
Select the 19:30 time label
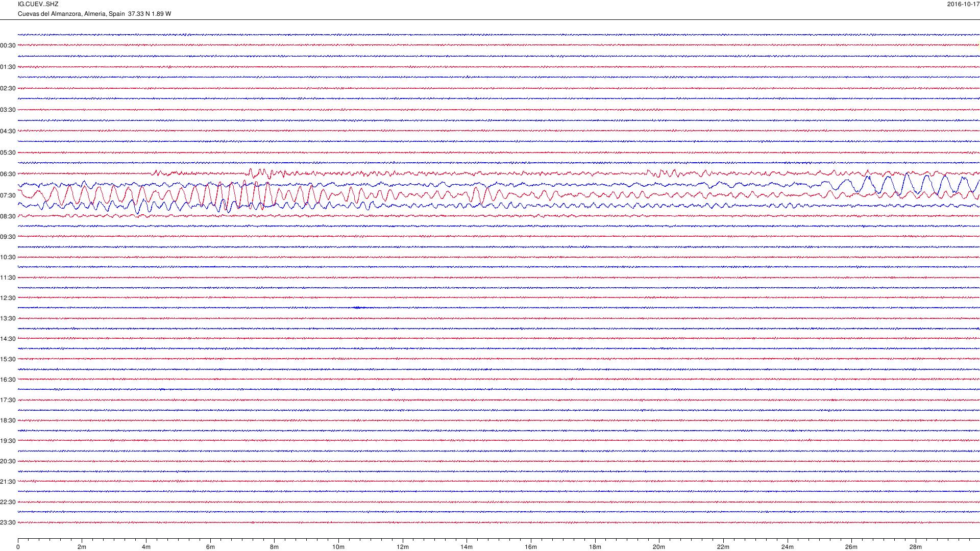tap(8, 441)
